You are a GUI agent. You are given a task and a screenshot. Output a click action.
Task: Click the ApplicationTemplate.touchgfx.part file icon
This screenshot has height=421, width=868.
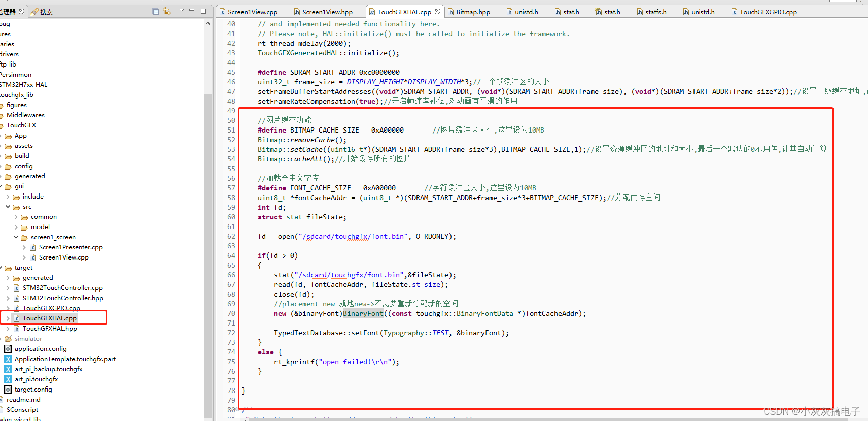(8, 359)
